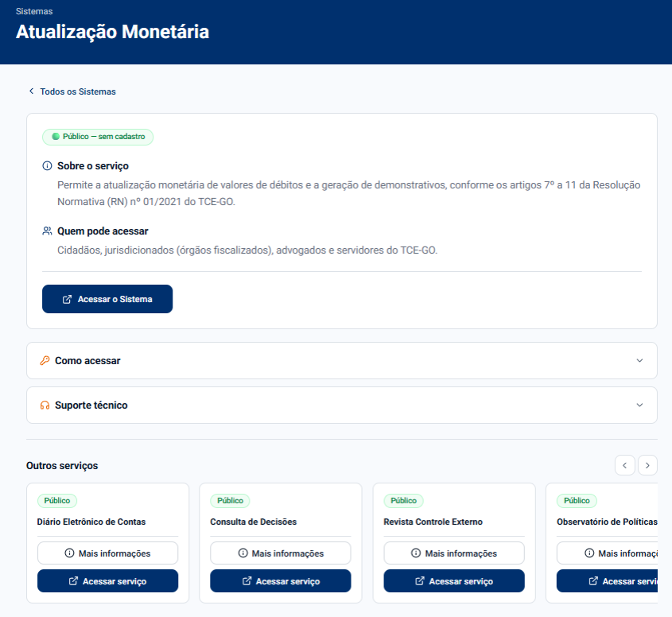Click the people icon beside Quem pode acessar
The width and height of the screenshot is (672, 617).
47,231
